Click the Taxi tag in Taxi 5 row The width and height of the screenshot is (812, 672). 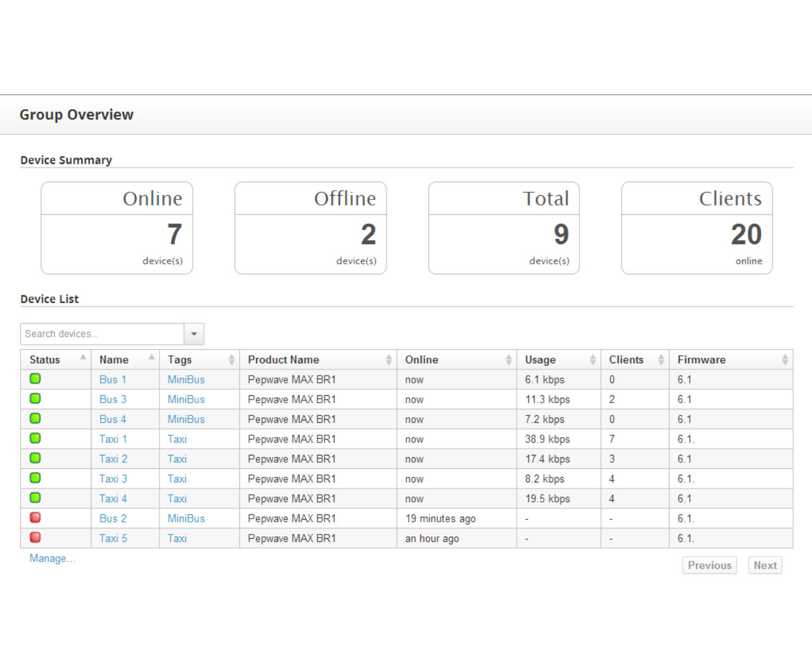pyautogui.click(x=177, y=538)
